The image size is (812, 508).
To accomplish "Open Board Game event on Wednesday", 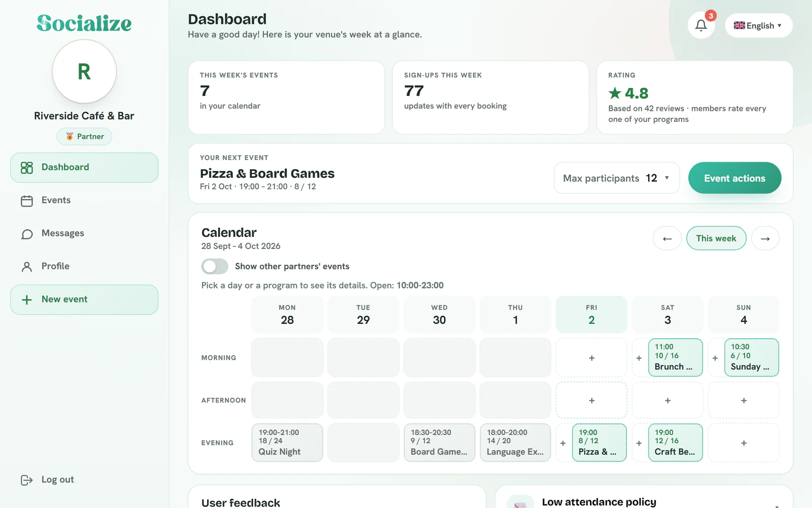I will pyautogui.click(x=439, y=442).
